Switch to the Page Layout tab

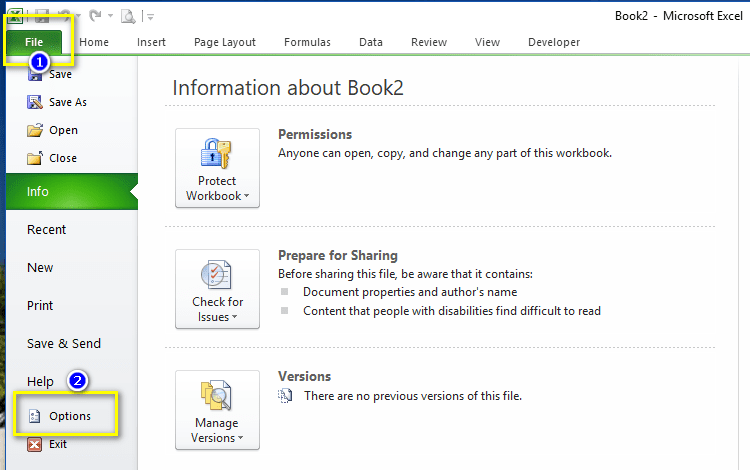click(225, 42)
